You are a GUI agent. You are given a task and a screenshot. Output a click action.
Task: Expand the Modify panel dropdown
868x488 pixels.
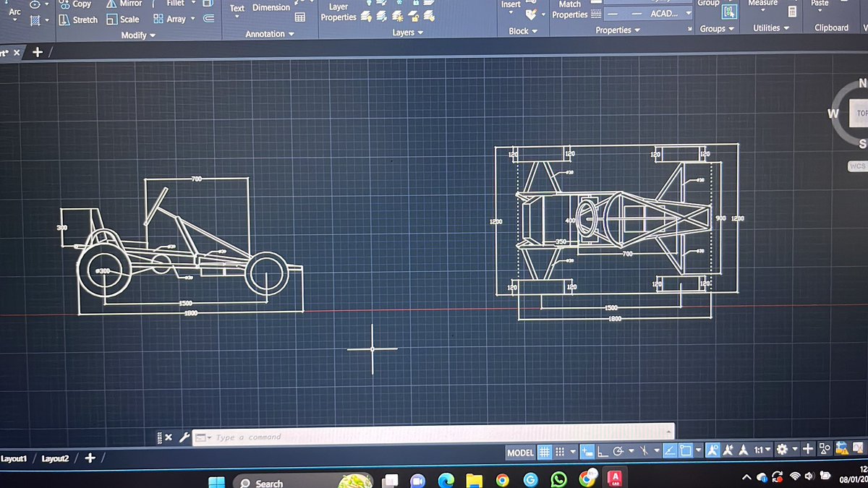click(138, 35)
